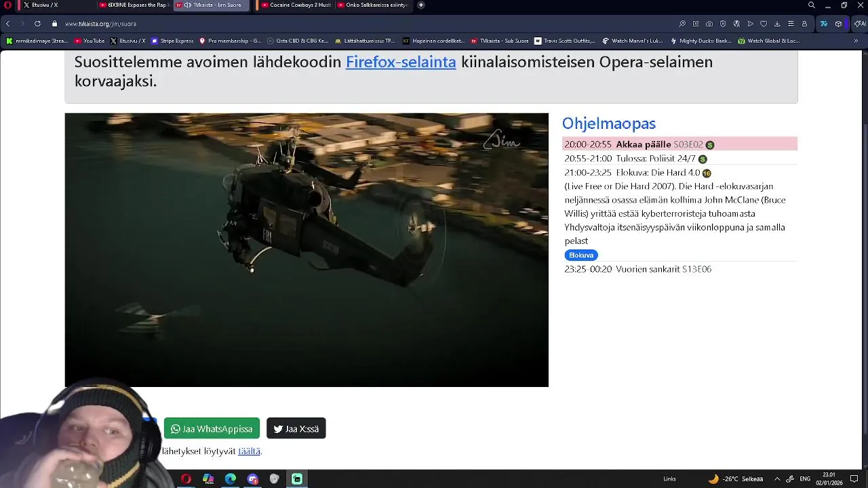Viewport: 868px width, 488px height.
Task: Open the page zoom search icon
Action: click(x=682, y=24)
